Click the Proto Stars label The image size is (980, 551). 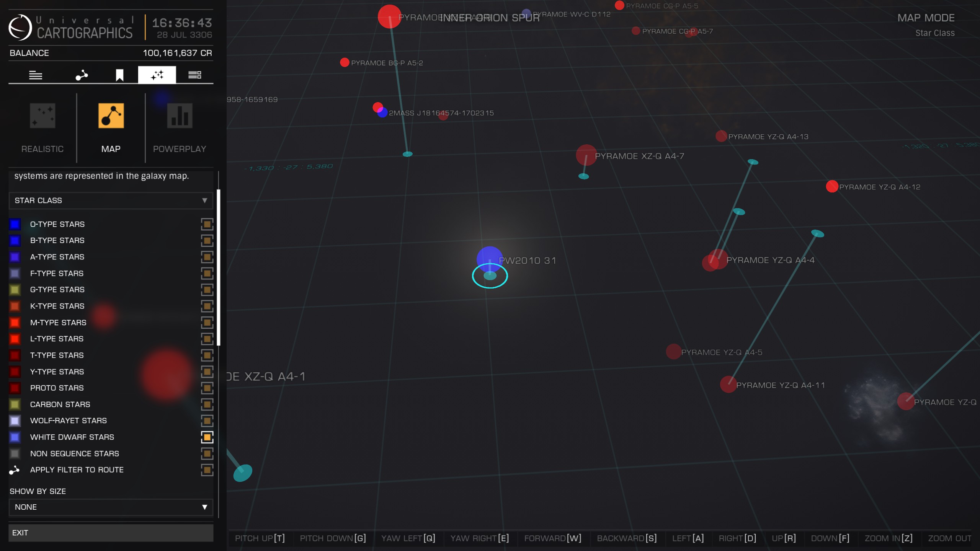coord(57,388)
